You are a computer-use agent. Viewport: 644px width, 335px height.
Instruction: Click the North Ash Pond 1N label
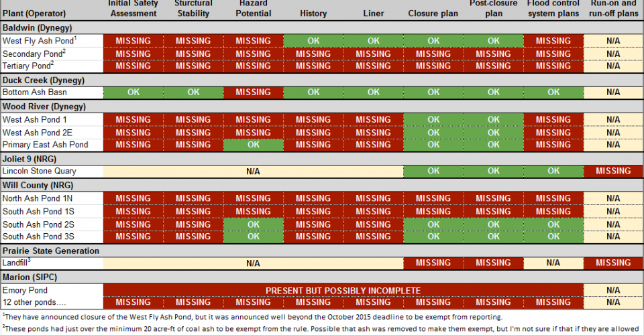coord(38,198)
